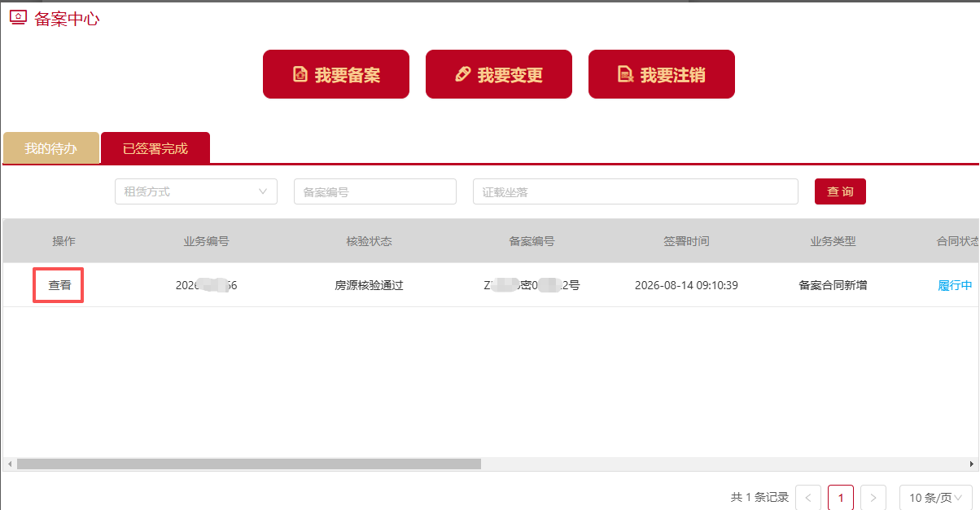Open the 租赁方式 dropdown
Image resolution: width=980 pixels, height=510 pixels.
(x=196, y=191)
